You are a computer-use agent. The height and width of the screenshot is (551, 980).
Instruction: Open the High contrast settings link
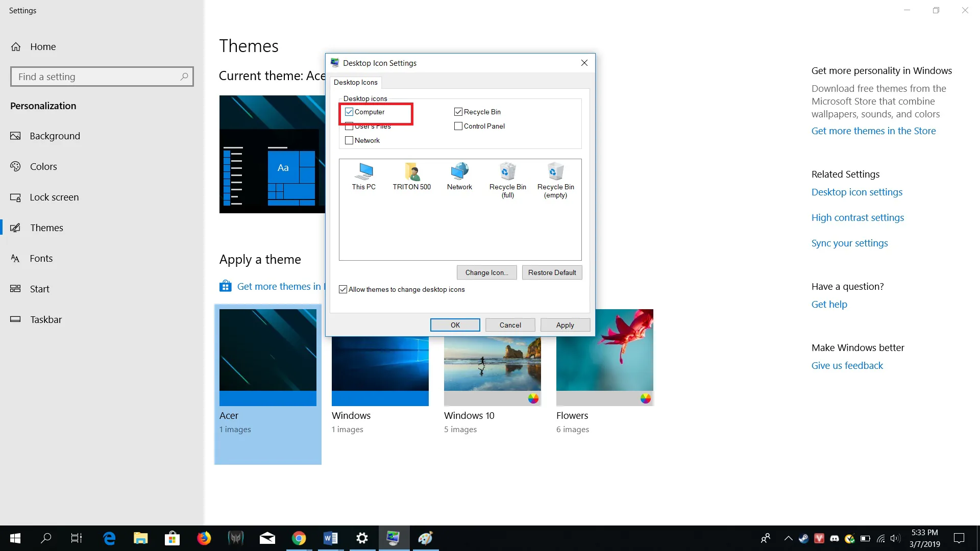(x=857, y=217)
